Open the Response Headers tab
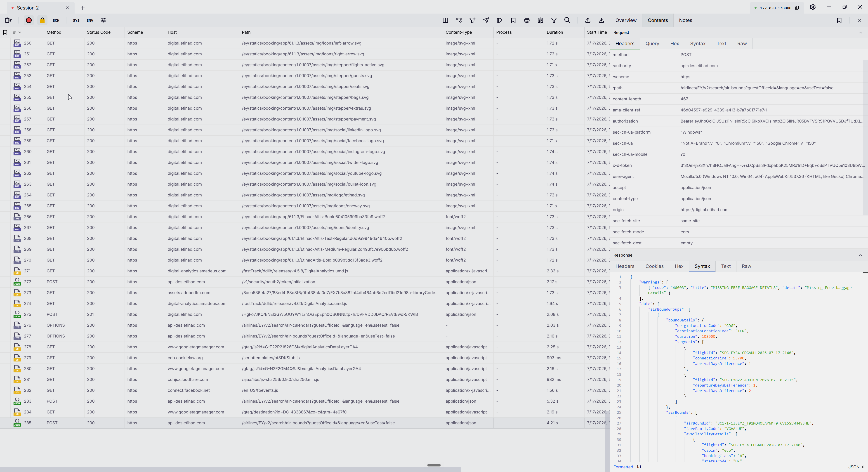The height and width of the screenshot is (472, 868). (625, 266)
